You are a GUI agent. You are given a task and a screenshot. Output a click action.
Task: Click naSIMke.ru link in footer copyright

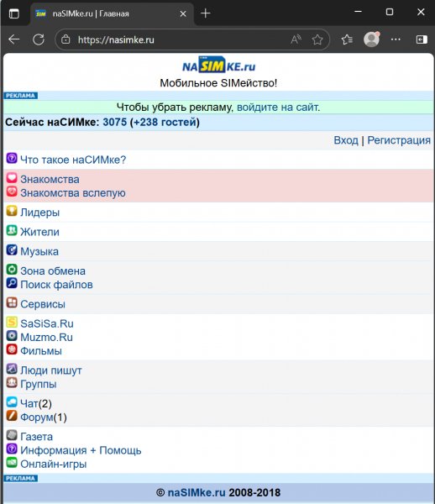point(197,492)
